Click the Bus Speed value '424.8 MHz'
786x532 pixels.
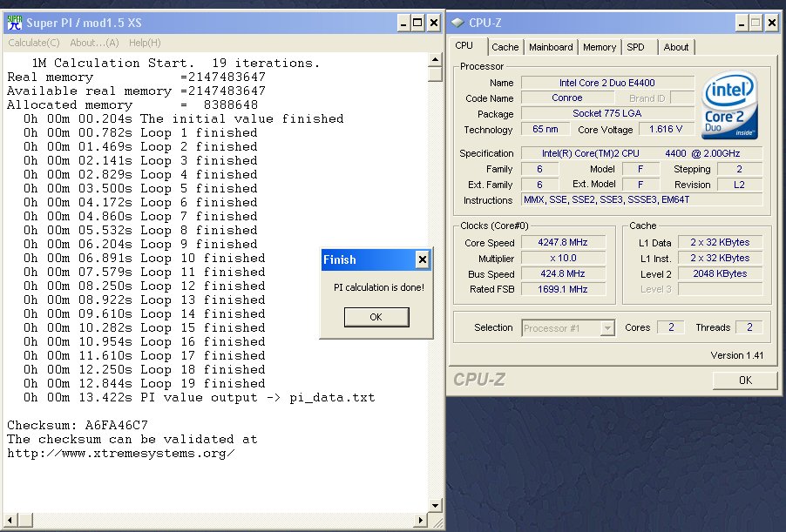tap(563, 273)
